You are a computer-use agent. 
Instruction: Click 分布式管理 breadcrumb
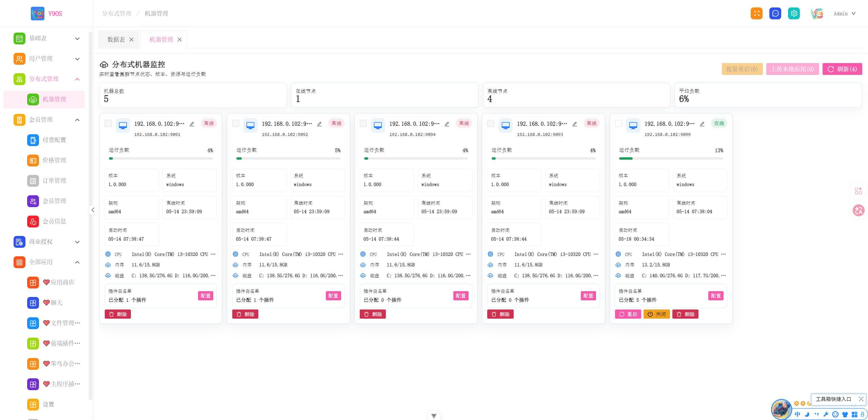pos(117,14)
